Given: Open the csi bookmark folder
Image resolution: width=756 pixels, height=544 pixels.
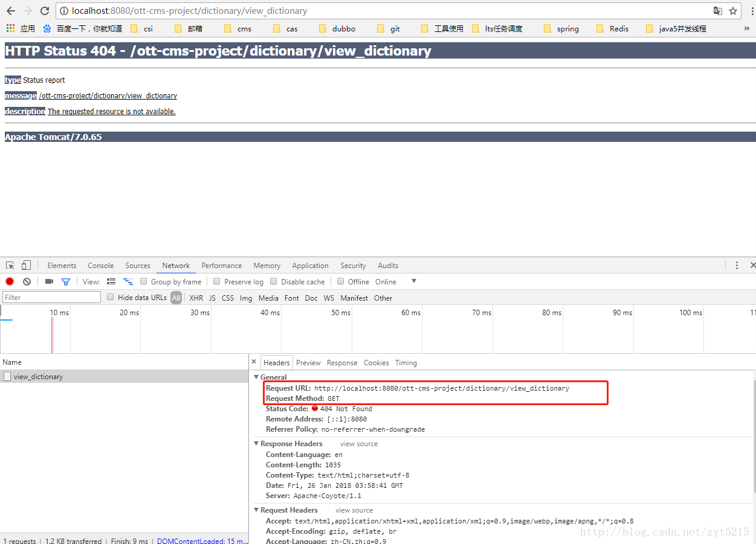Looking at the screenshot, I should pyautogui.click(x=141, y=28).
